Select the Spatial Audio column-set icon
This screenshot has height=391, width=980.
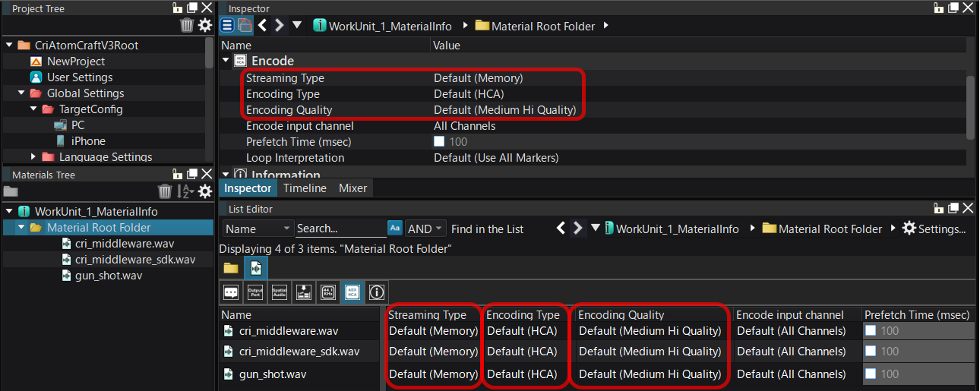click(x=280, y=292)
